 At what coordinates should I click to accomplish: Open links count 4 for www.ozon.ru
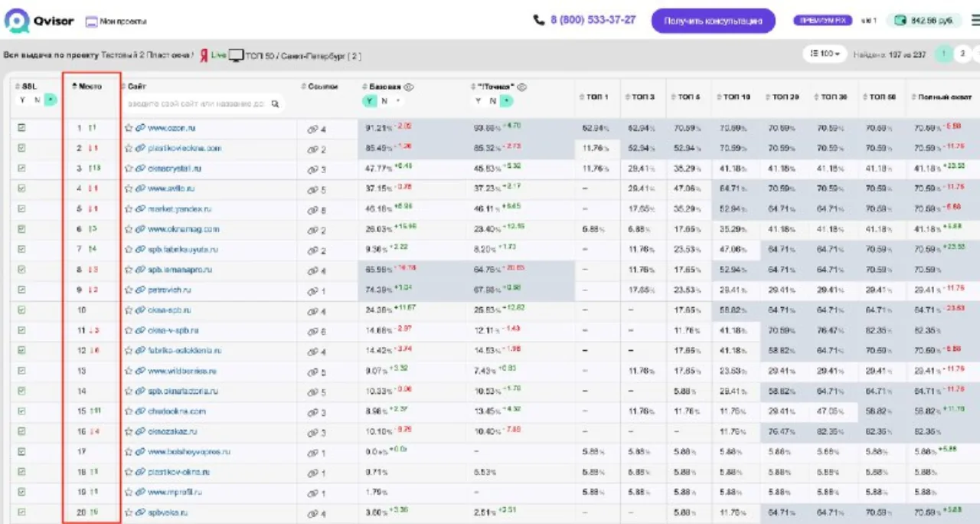[317, 129]
